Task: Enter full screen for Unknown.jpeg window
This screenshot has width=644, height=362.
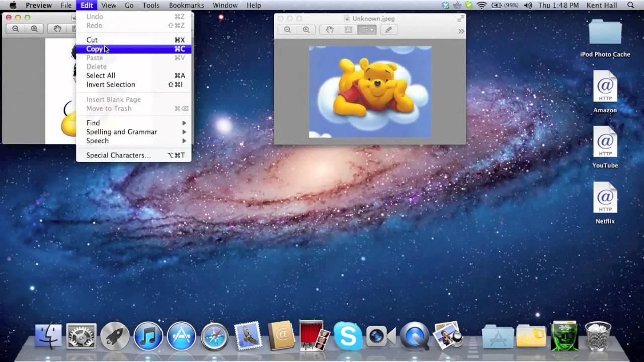Action: click(x=460, y=18)
